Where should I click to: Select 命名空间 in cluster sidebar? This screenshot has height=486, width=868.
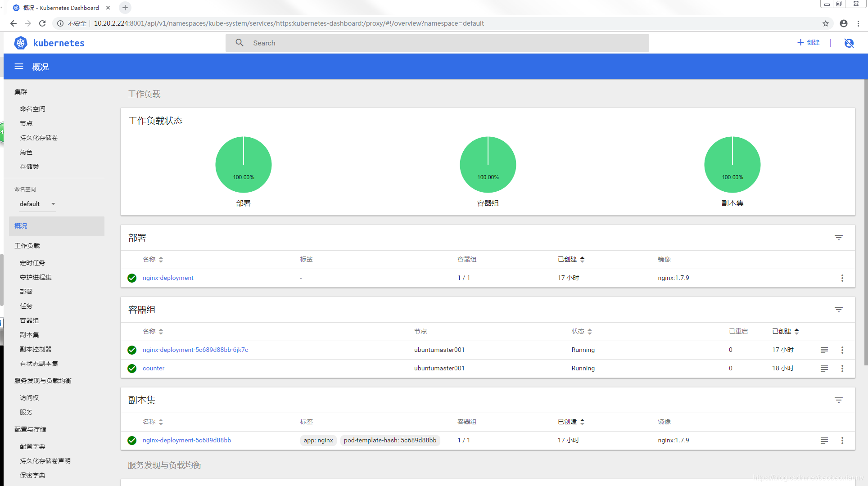click(x=32, y=109)
